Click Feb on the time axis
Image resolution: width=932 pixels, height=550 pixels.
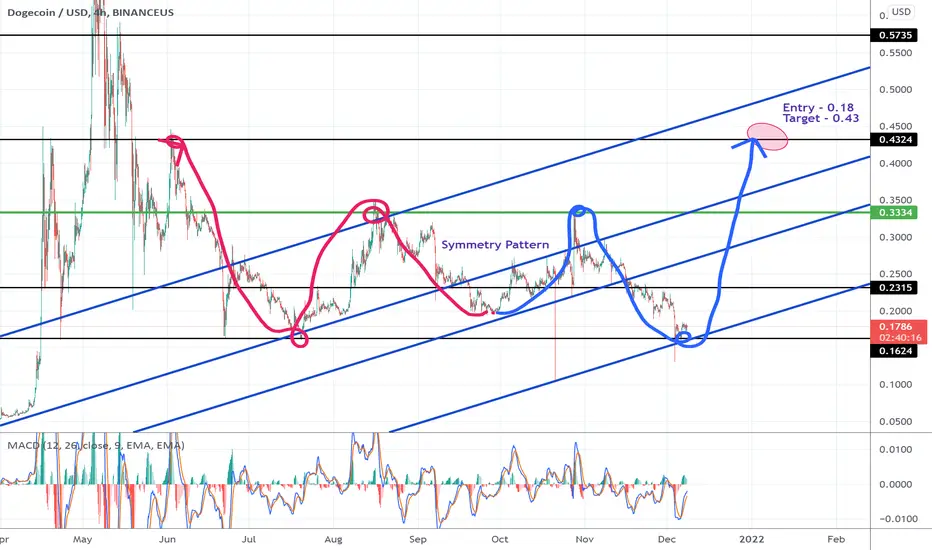[836, 539]
